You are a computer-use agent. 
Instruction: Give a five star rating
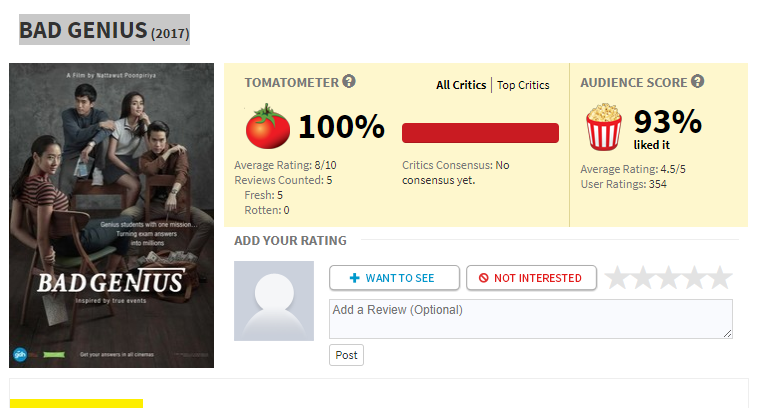point(720,278)
